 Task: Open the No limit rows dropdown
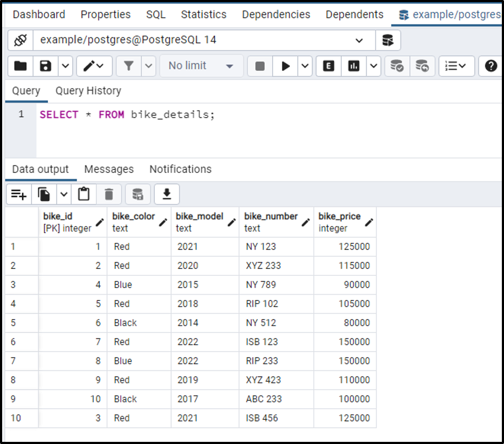(201, 65)
